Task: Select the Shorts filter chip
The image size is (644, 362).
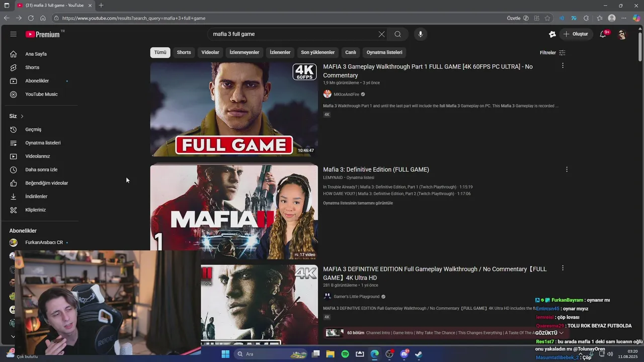Action: (184, 52)
